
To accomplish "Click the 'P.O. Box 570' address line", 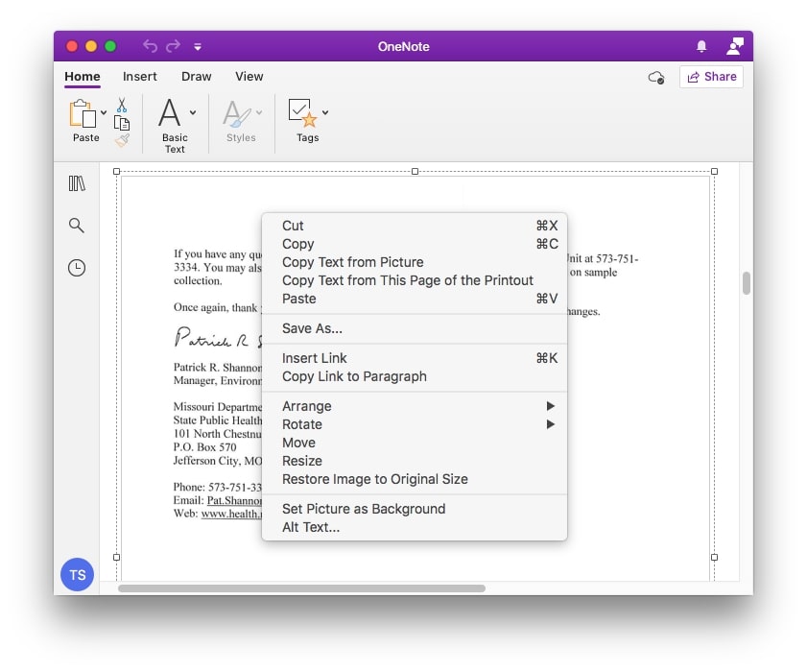I will [204, 447].
